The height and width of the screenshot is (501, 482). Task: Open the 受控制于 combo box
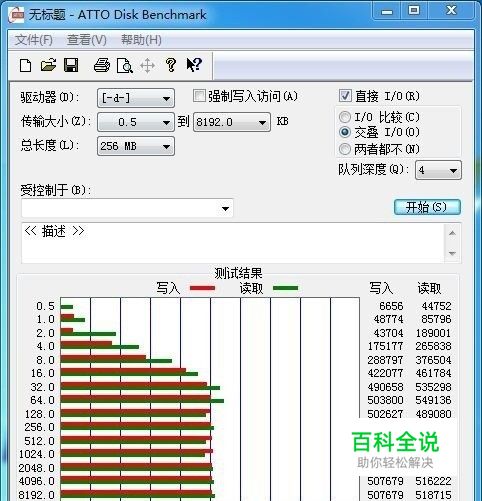127,208
